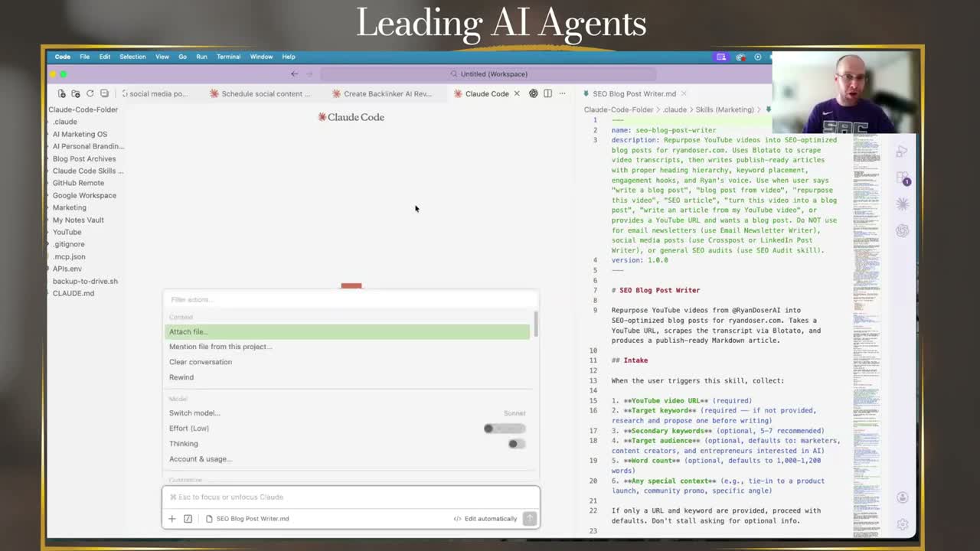Open .mcp.json file in explorer
The width and height of the screenshot is (980, 551).
(69, 256)
